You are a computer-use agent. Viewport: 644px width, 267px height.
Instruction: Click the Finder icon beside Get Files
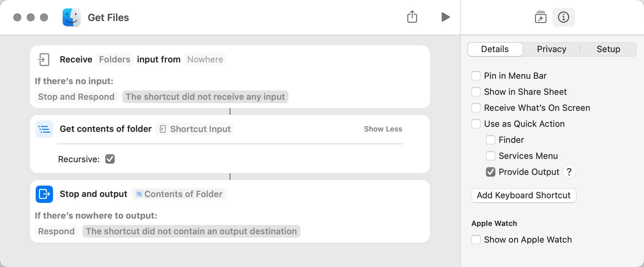[x=72, y=17]
